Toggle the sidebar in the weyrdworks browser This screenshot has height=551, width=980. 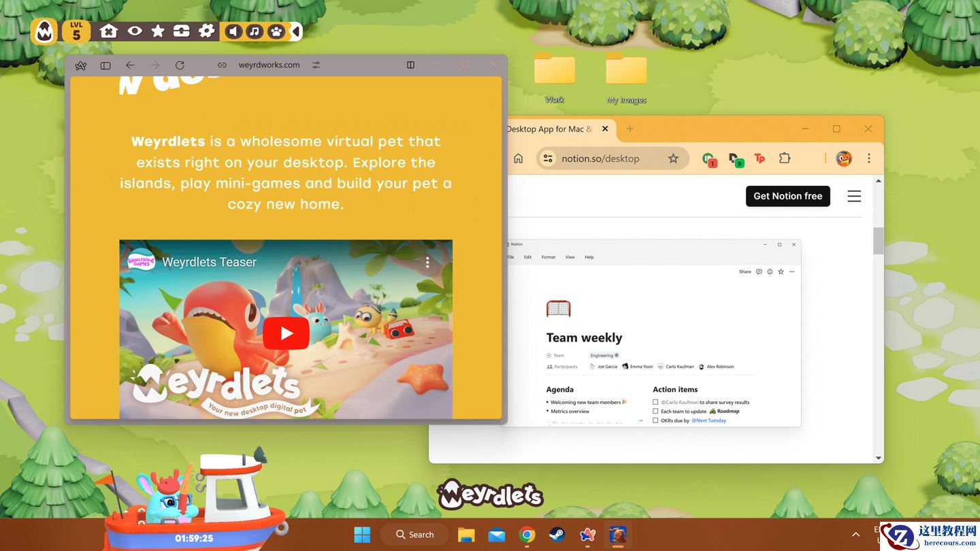(105, 65)
